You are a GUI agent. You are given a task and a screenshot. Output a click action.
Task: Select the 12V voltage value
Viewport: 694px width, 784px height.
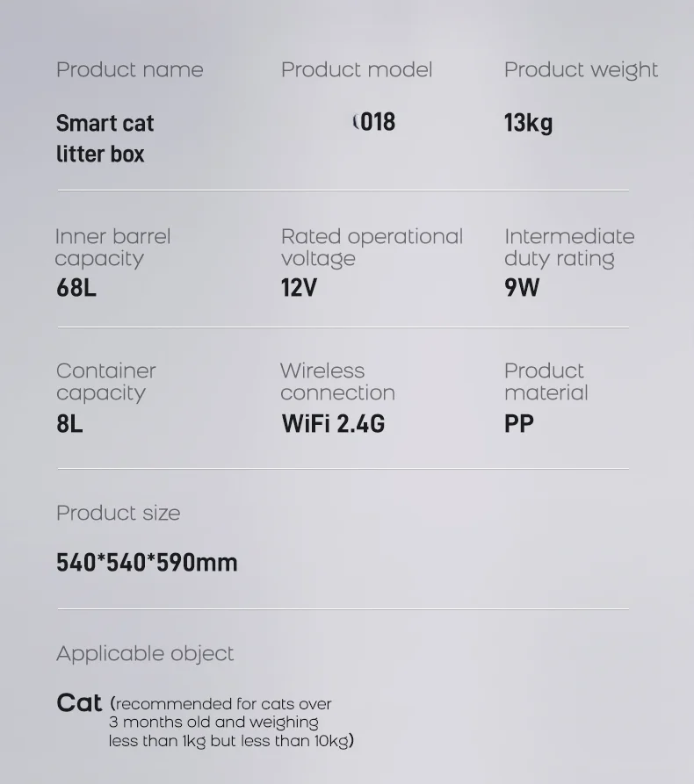(299, 287)
